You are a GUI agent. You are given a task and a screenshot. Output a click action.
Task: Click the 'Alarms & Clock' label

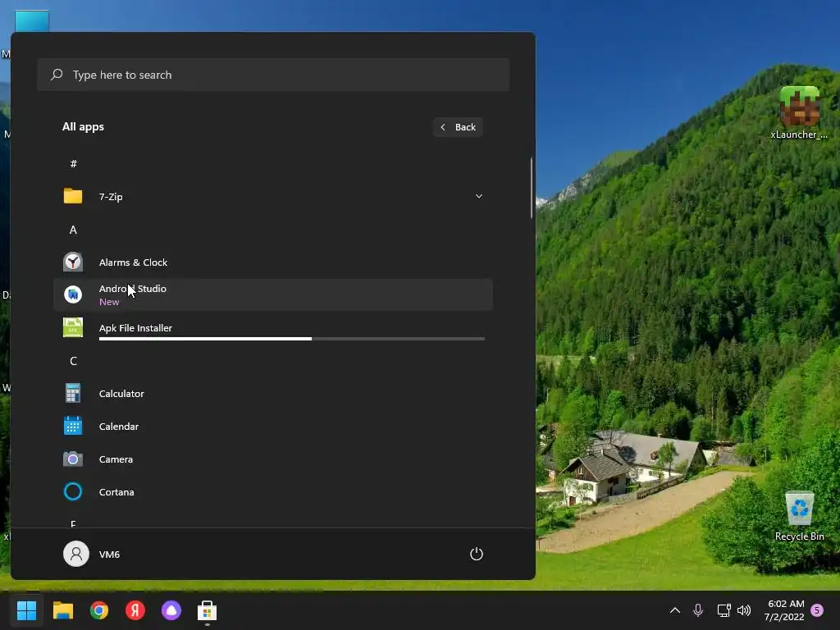pyautogui.click(x=133, y=262)
